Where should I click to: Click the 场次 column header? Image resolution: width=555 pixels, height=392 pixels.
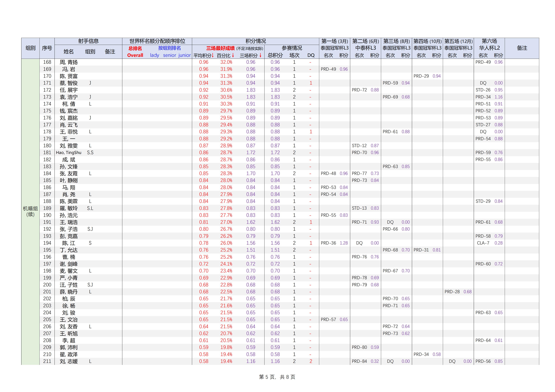coord(294,55)
